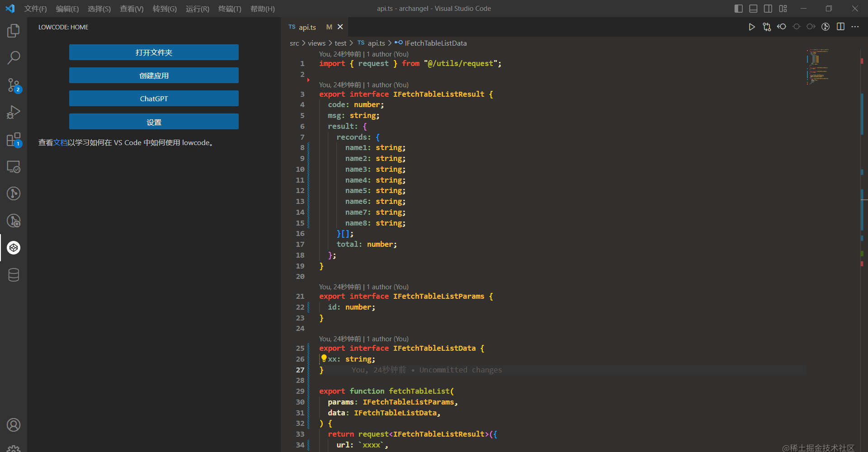Click the code lens above IFetchTableListParams interface
Image resolution: width=868 pixels, height=452 pixels.
click(363, 287)
